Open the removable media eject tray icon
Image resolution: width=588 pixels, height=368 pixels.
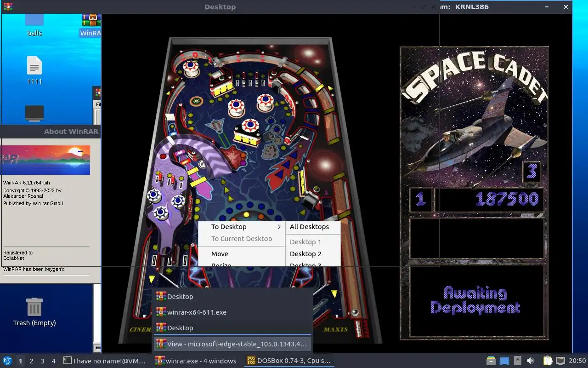(518, 361)
